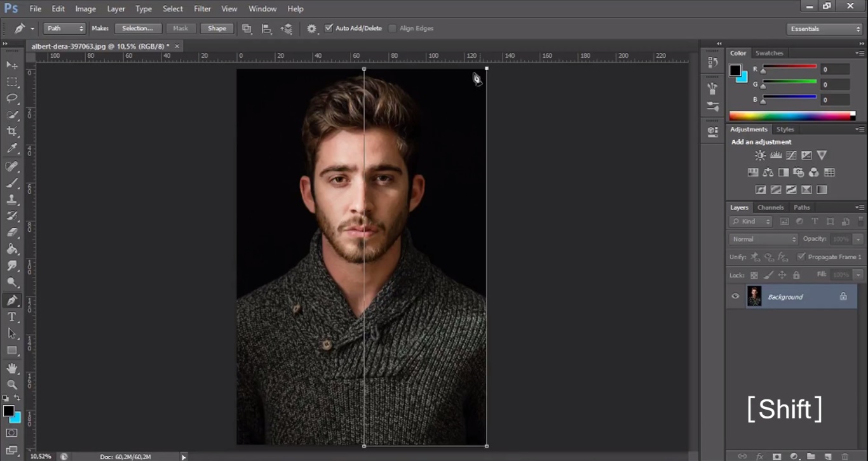Select the Horizontal Type tool
Screen dimensions: 868x461
click(x=12, y=317)
